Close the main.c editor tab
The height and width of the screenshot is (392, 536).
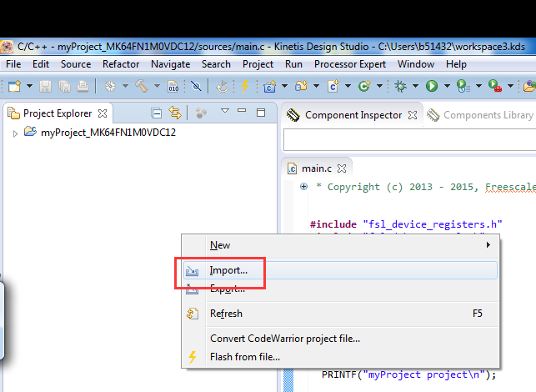(x=342, y=168)
